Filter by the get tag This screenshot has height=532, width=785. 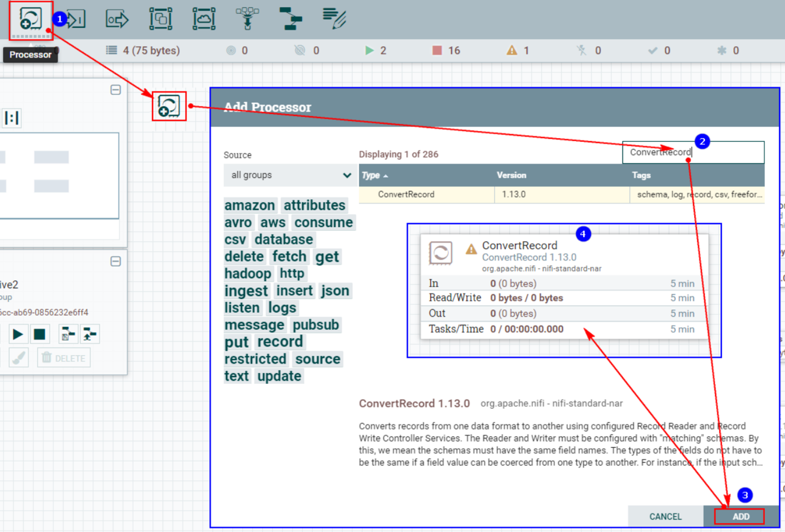pos(327,257)
